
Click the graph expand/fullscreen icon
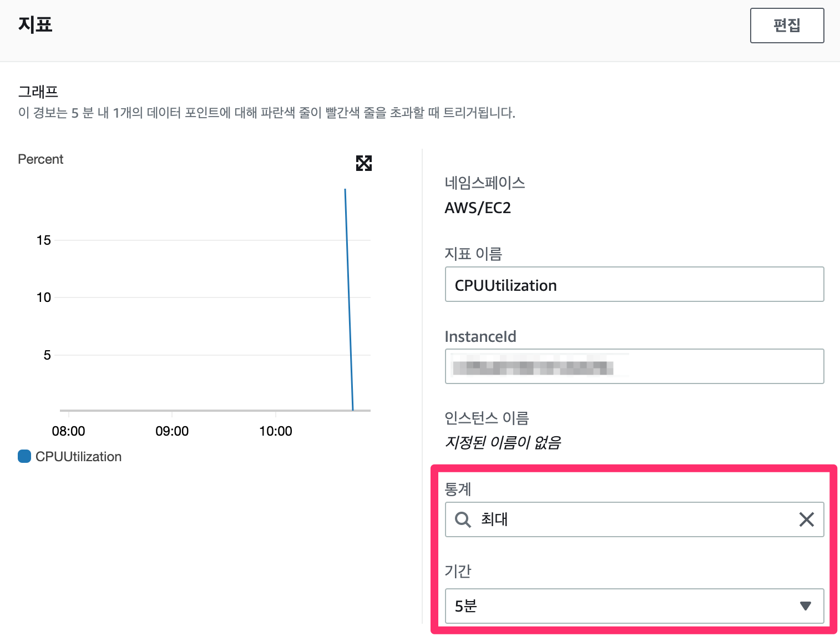point(363,163)
